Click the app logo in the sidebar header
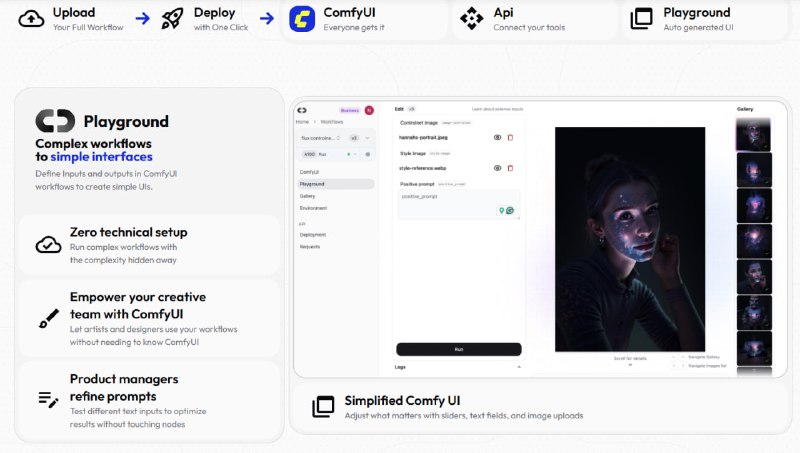The width and height of the screenshot is (800, 453). (x=302, y=110)
